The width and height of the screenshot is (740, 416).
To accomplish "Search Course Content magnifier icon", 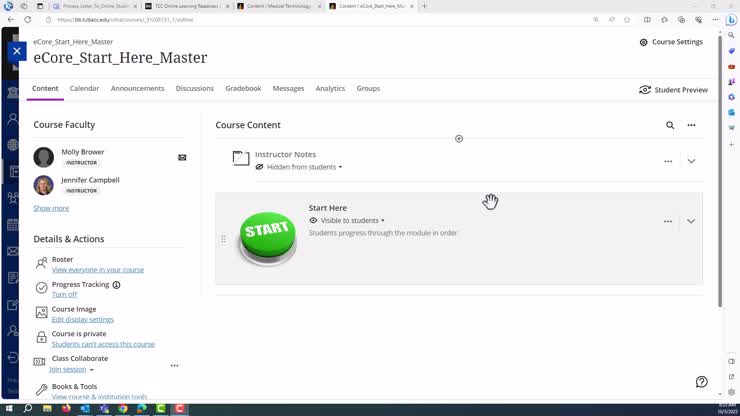I will pos(670,125).
